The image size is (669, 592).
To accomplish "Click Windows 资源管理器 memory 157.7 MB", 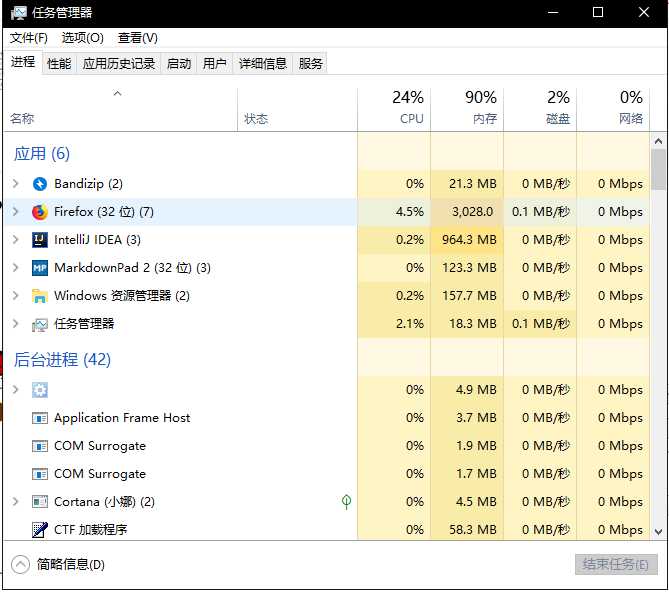I will [469, 296].
